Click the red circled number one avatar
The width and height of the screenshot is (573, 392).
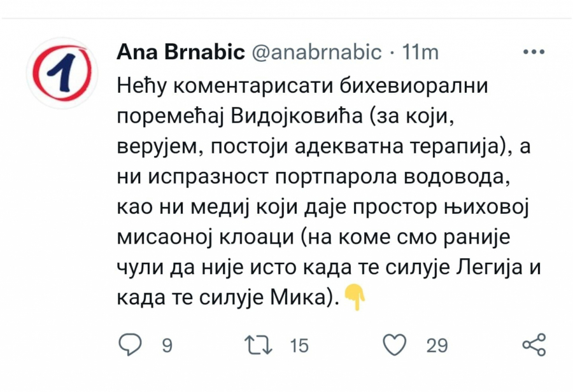pyautogui.click(x=62, y=73)
